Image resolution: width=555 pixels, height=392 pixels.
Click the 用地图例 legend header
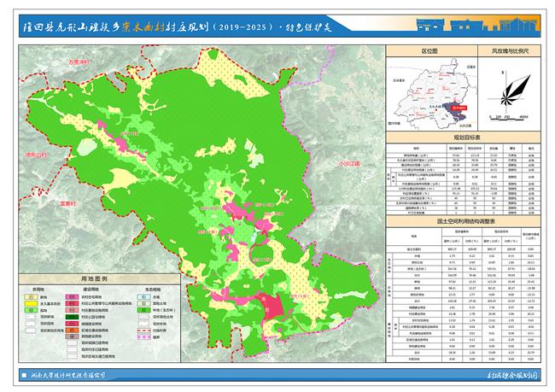coord(95,278)
